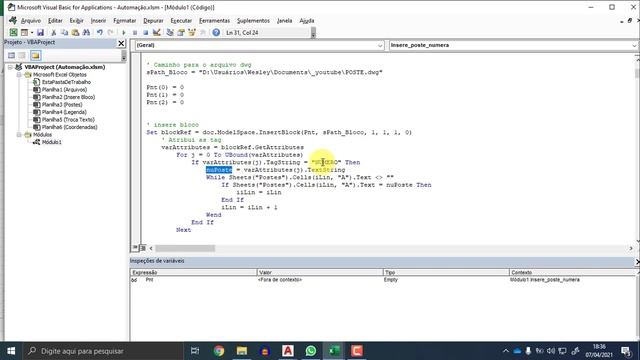This screenshot has width=640, height=360.
Task: Open the Formatar menu
Action: point(124,21)
